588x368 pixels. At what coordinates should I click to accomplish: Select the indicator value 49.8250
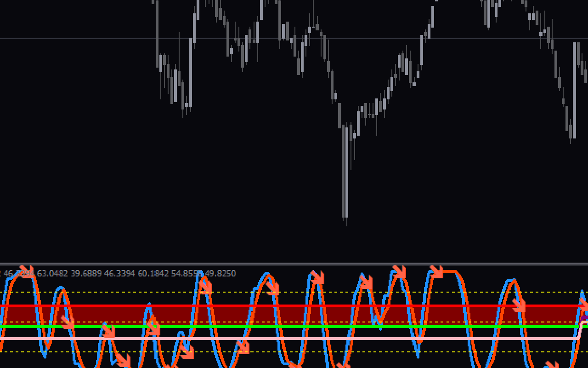(x=220, y=273)
